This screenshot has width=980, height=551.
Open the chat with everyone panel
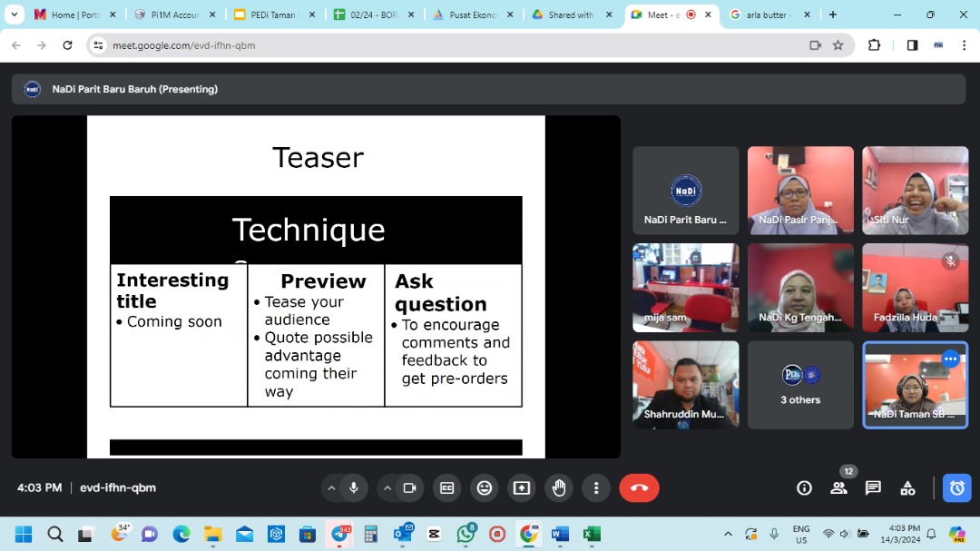(873, 488)
